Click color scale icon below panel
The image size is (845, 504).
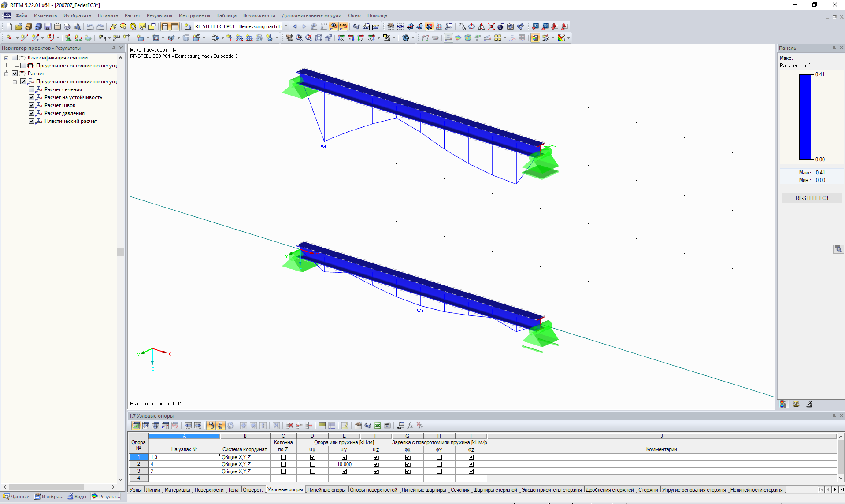click(783, 404)
